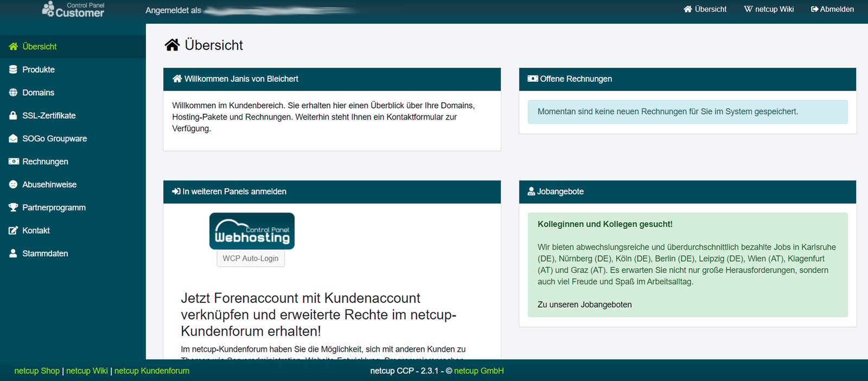
Task: Click the Wikipedia W icon in header
Action: [748, 9]
